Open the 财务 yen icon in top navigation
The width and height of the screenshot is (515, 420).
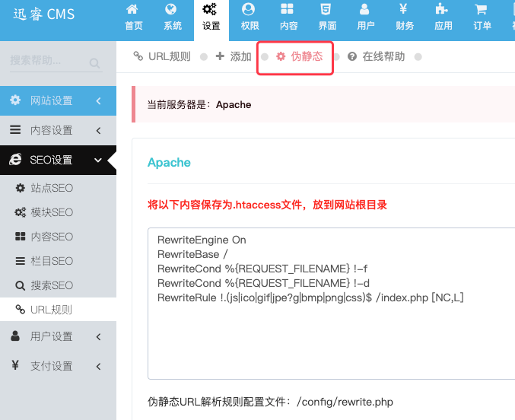(x=403, y=9)
